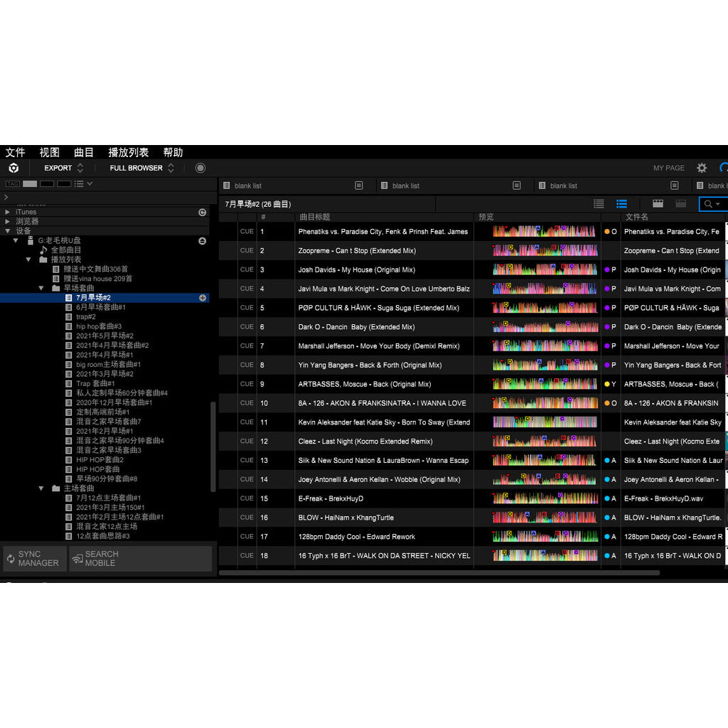Click the dimmed artwork view icon
Viewport: 728px width, 728px height.
[x=680, y=203]
